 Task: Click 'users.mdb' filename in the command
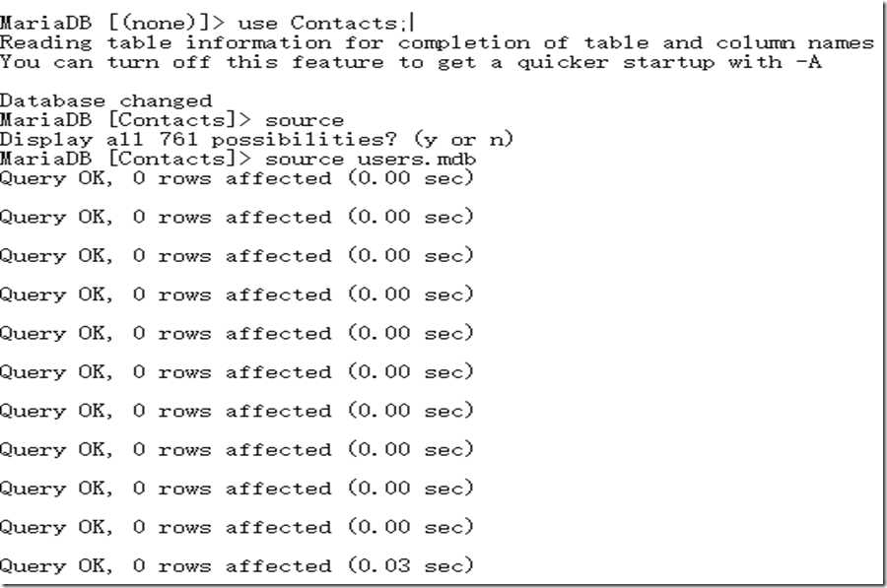(x=417, y=159)
